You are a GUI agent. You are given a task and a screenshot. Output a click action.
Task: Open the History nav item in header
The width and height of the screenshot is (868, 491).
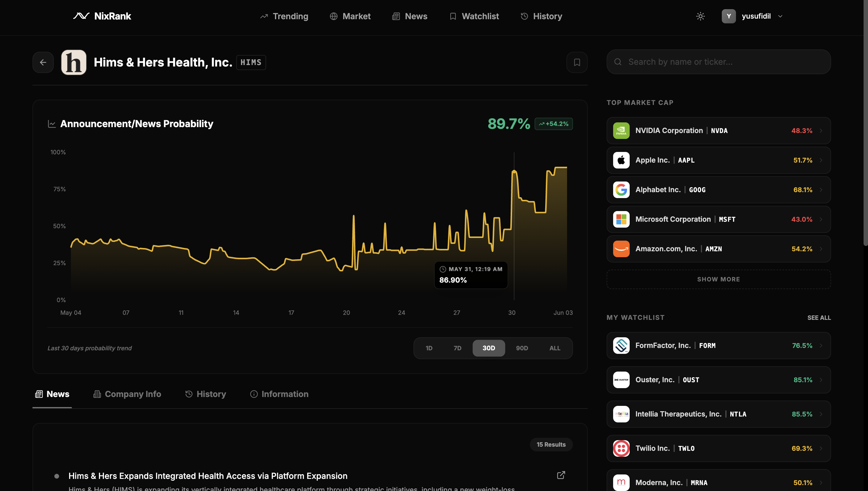[x=541, y=16]
